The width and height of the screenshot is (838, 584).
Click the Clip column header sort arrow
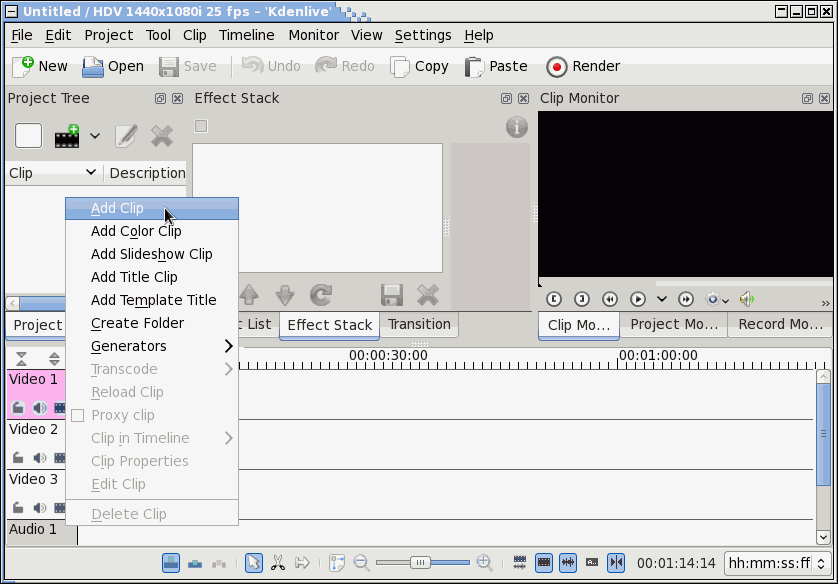90,172
